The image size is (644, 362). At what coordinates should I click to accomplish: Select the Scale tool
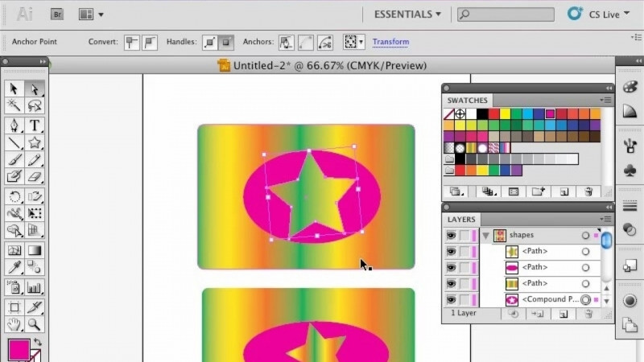34,196
